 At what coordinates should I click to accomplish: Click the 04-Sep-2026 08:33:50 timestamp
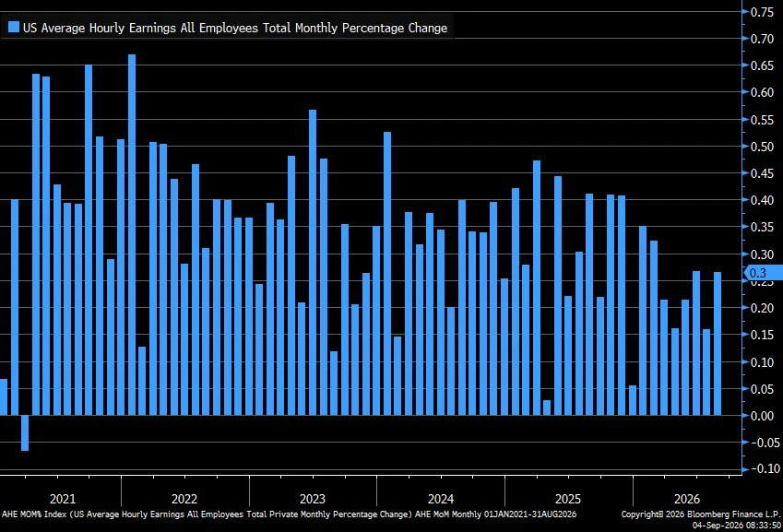point(737,526)
